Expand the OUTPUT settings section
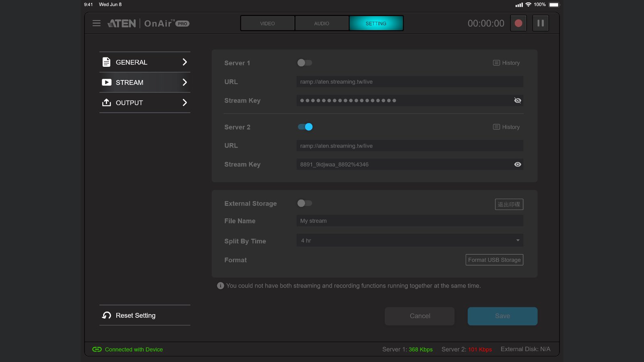644x362 pixels. pyautogui.click(x=144, y=103)
